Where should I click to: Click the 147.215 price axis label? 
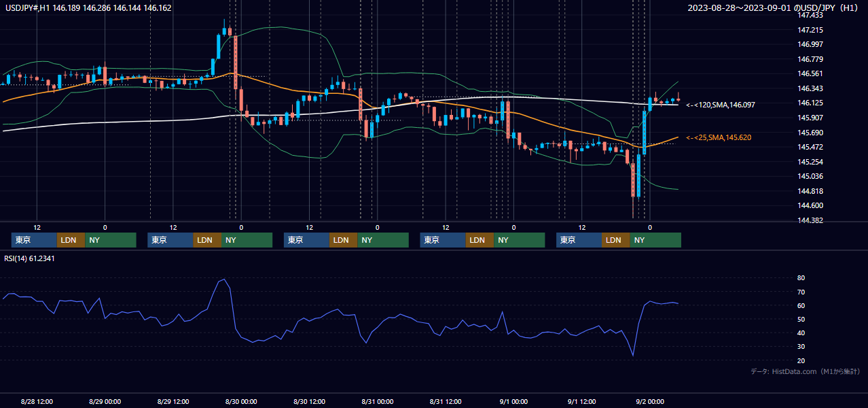click(811, 31)
